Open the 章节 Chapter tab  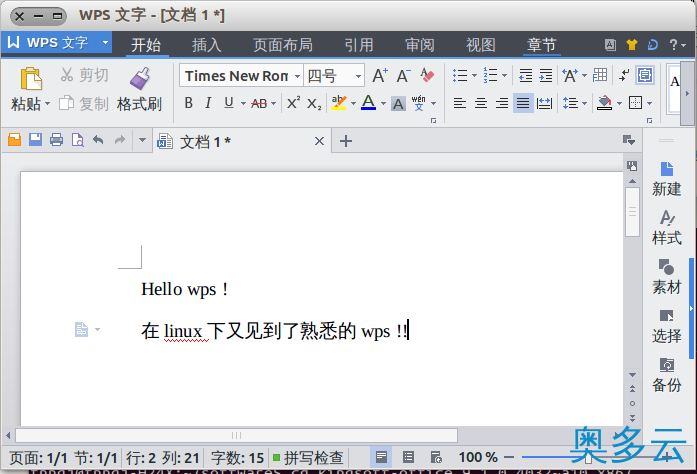tap(541, 45)
